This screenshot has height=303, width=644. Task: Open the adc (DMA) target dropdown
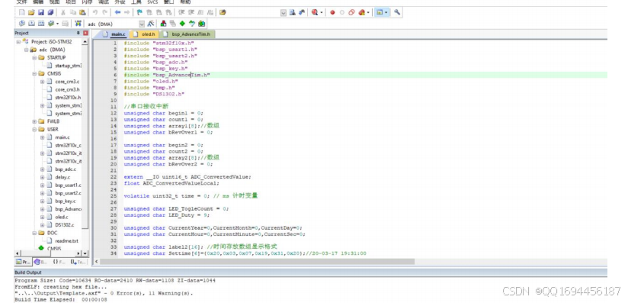(x=142, y=24)
